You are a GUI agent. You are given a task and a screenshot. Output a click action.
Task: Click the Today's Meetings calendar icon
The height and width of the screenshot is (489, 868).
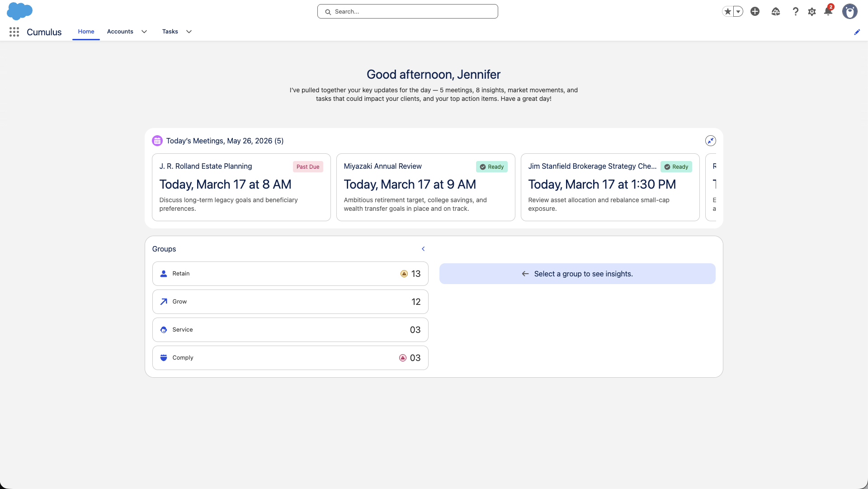pos(157,141)
